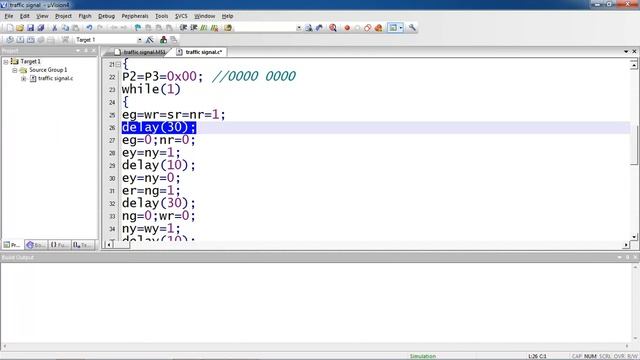The height and width of the screenshot is (360, 640).
Task: Click the Paste toolbar icon
Action: click(x=76, y=28)
